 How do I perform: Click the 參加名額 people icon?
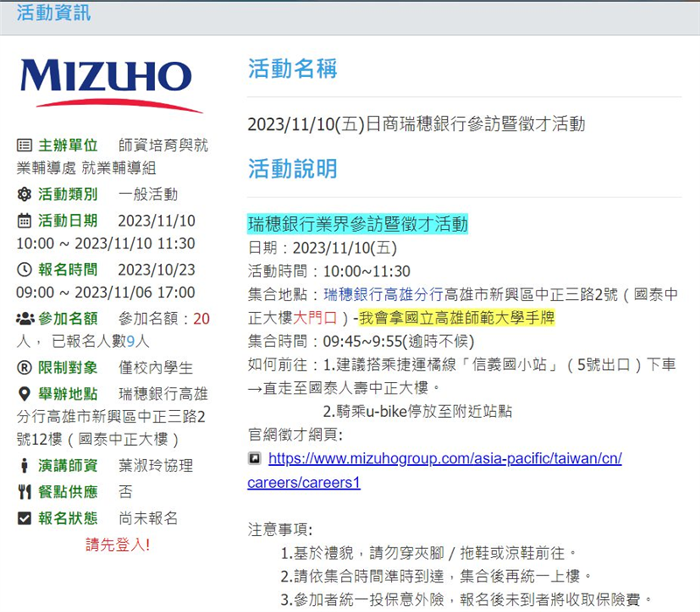click(25, 318)
